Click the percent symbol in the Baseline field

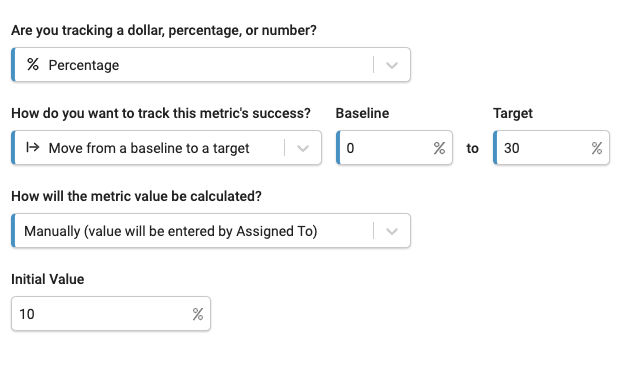coord(439,148)
